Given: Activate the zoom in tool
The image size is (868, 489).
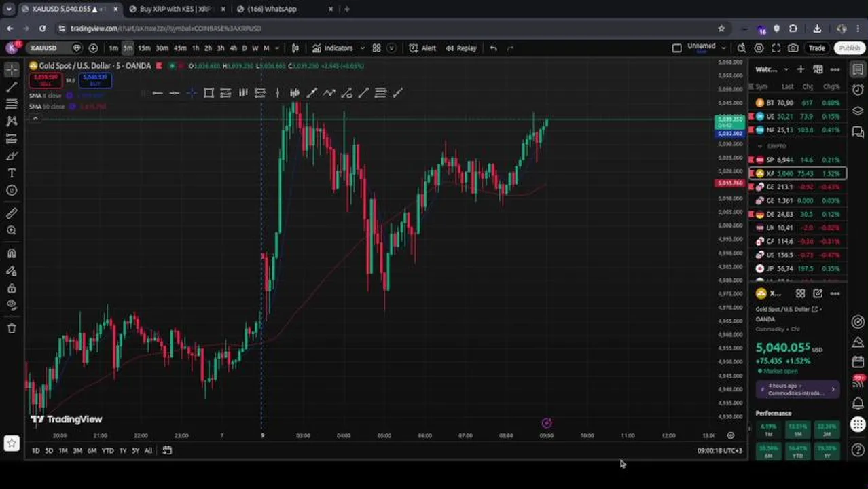Looking at the screenshot, I should coord(12,230).
